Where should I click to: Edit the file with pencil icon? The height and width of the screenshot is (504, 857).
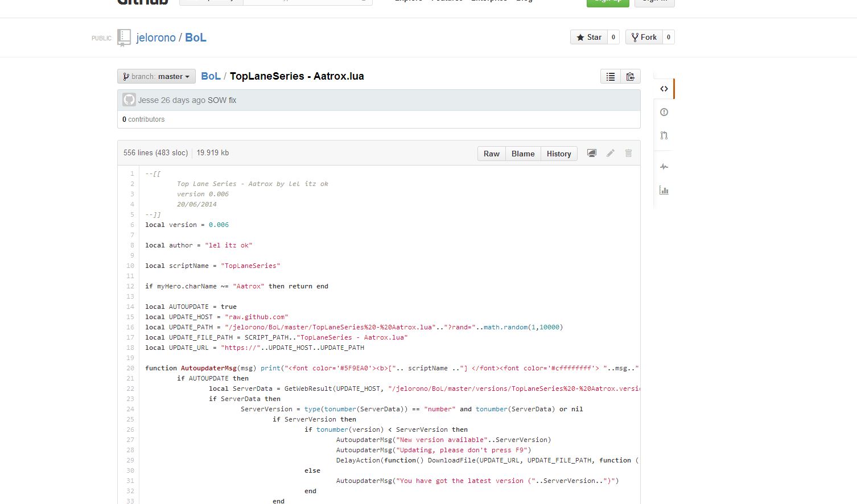click(x=611, y=153)
